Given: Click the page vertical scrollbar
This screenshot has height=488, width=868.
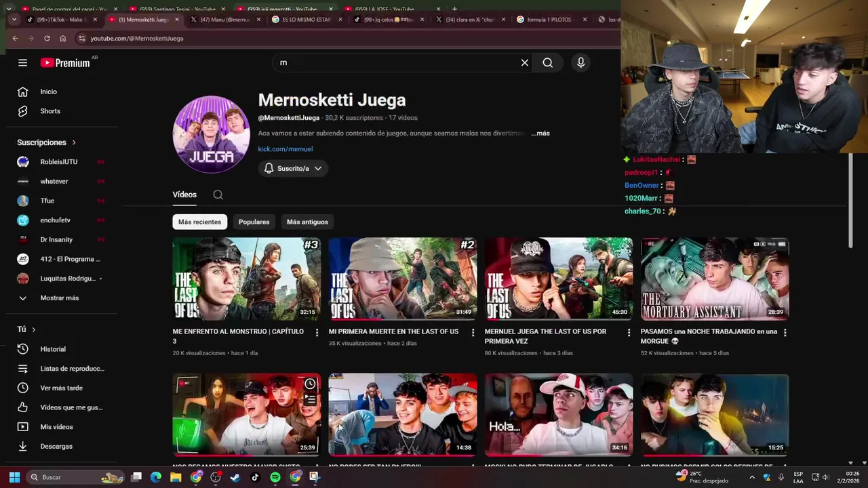Looking at the screenshot, I should click(x=851, y=200).
